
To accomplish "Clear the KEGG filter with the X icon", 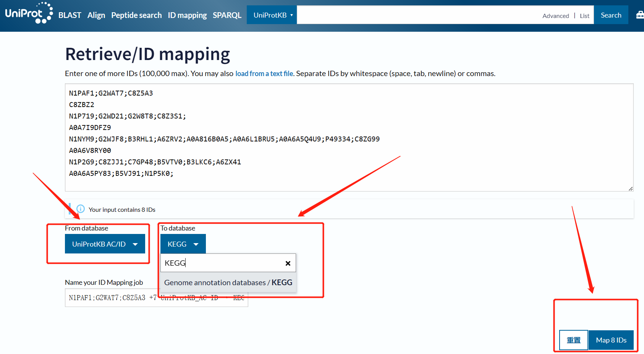I will click(288, 263).
